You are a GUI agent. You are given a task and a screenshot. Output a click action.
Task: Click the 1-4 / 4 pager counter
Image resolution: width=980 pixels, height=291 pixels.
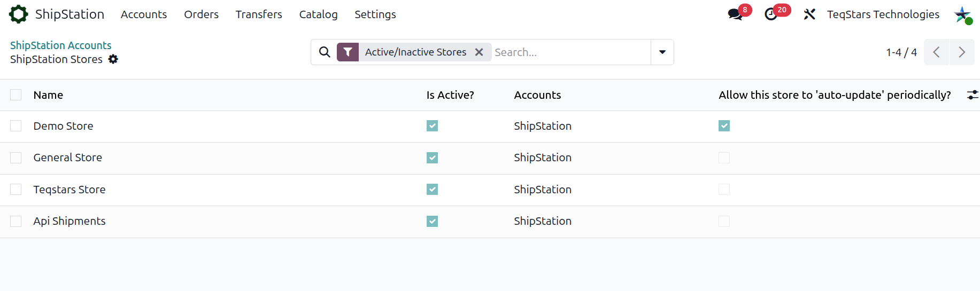pos(901,52)
